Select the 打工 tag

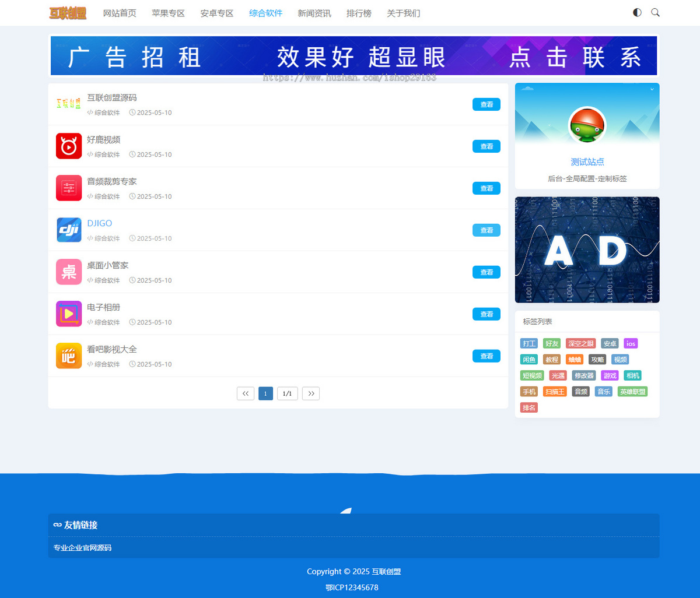pos(529,343)
